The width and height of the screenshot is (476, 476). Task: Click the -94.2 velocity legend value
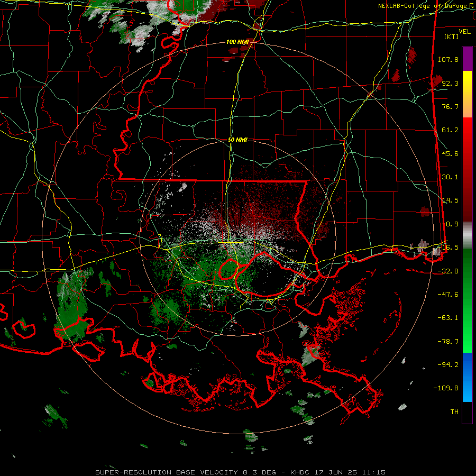point(448,365)
